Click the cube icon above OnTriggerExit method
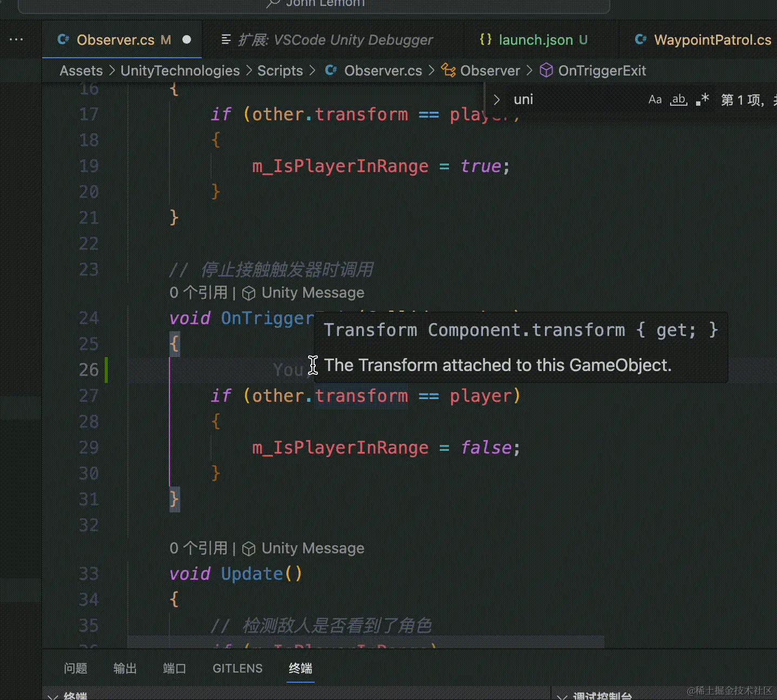 pos(249,293)
